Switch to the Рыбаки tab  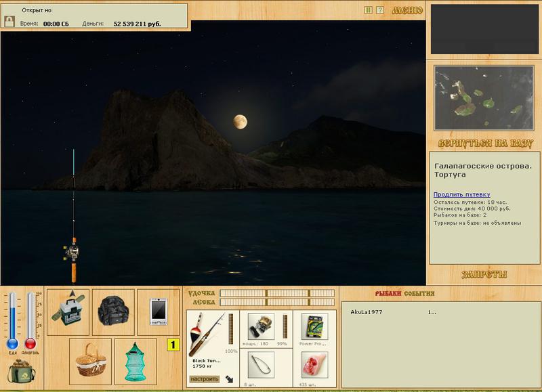pyautogui.click(x=388, y=293)
